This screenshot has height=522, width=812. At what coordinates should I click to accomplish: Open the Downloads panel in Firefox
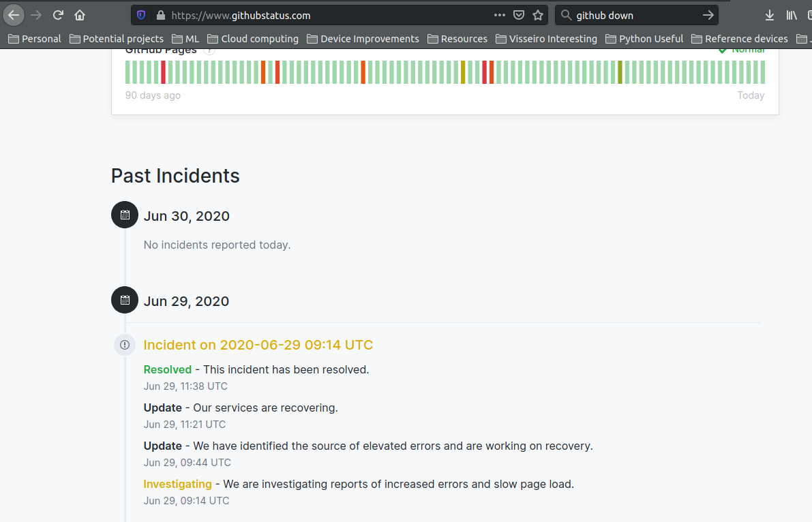pyautogui.click(x=769, y=14)
